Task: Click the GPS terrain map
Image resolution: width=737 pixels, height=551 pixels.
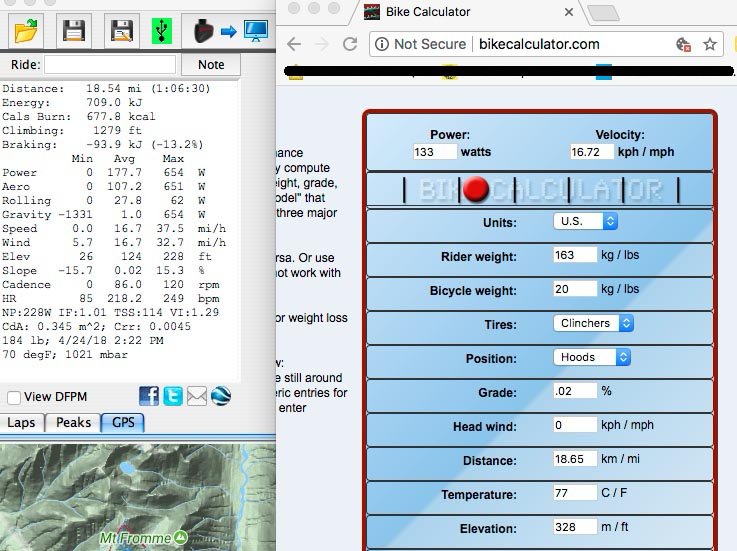Action: 138,497
